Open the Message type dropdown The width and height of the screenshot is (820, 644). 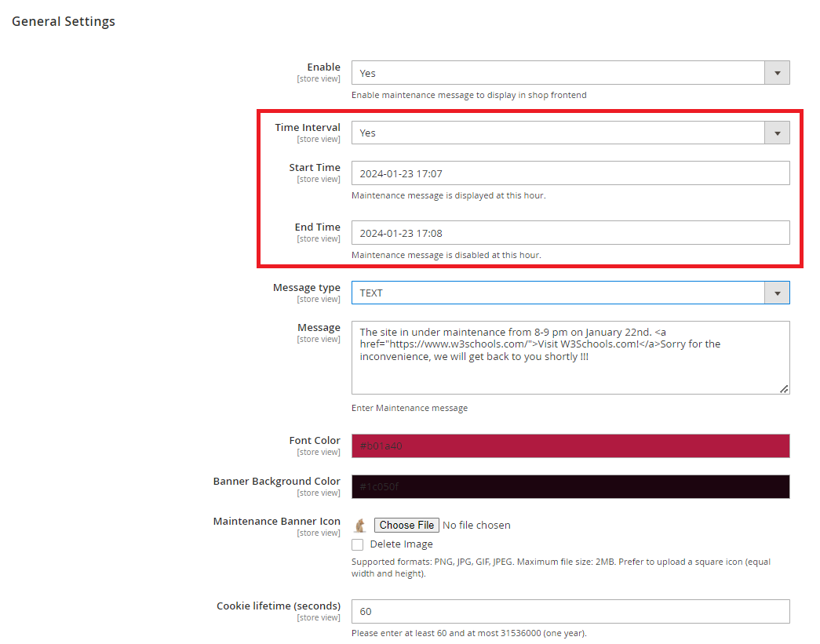pos(570,293)
